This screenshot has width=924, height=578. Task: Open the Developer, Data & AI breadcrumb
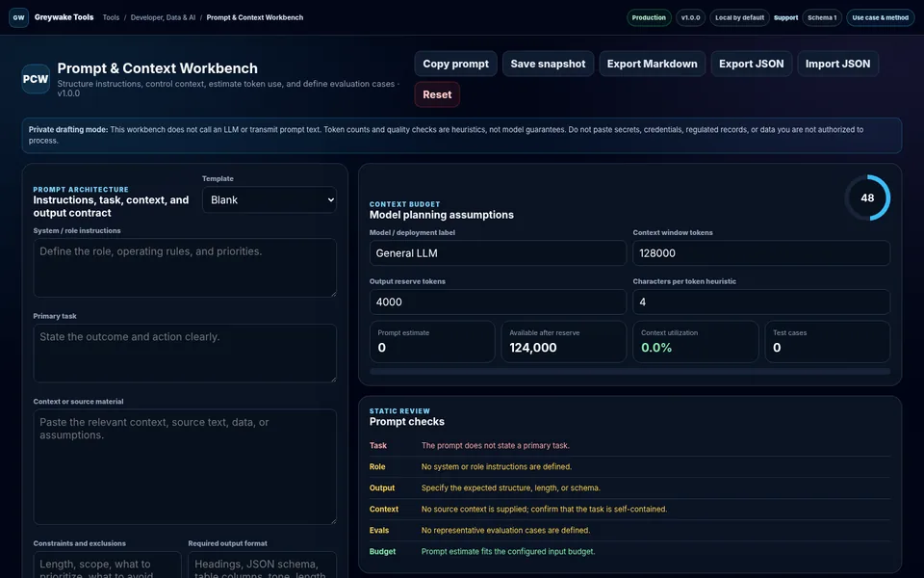(164, 17)
